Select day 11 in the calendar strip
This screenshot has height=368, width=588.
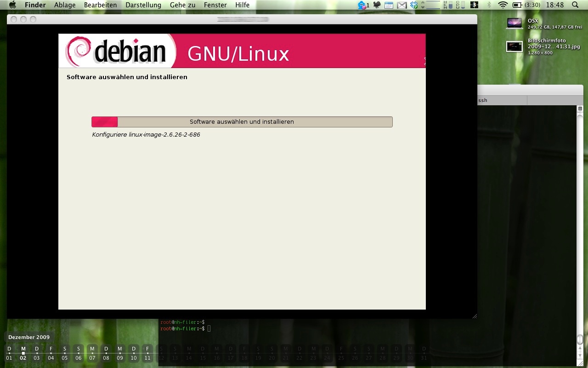point(147,353)
